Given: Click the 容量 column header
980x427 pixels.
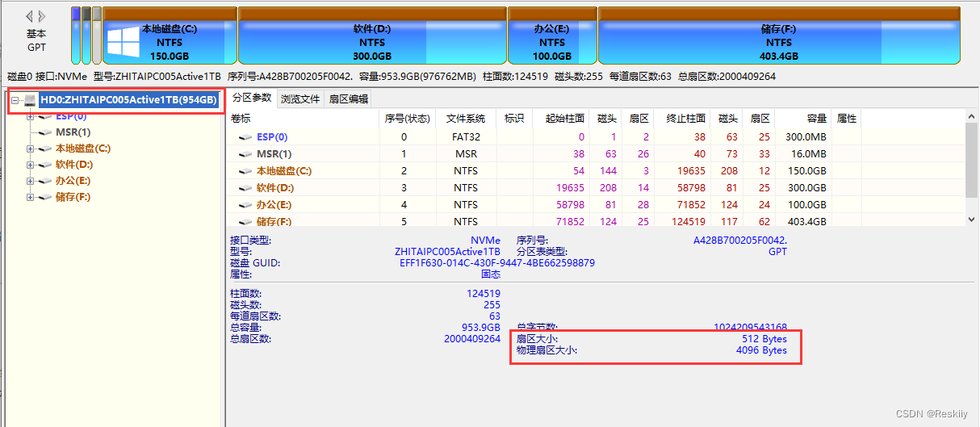Looking at the screenshot, I should click(816, 119).
